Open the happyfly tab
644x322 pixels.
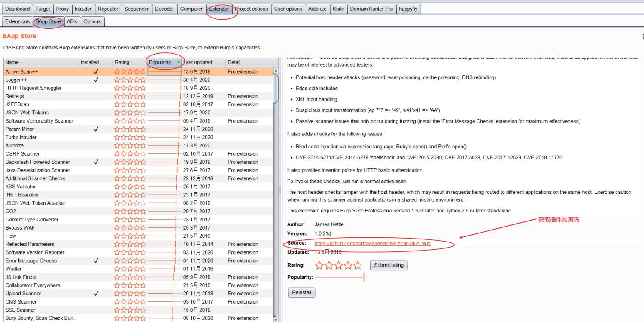[x=408, y=9]
